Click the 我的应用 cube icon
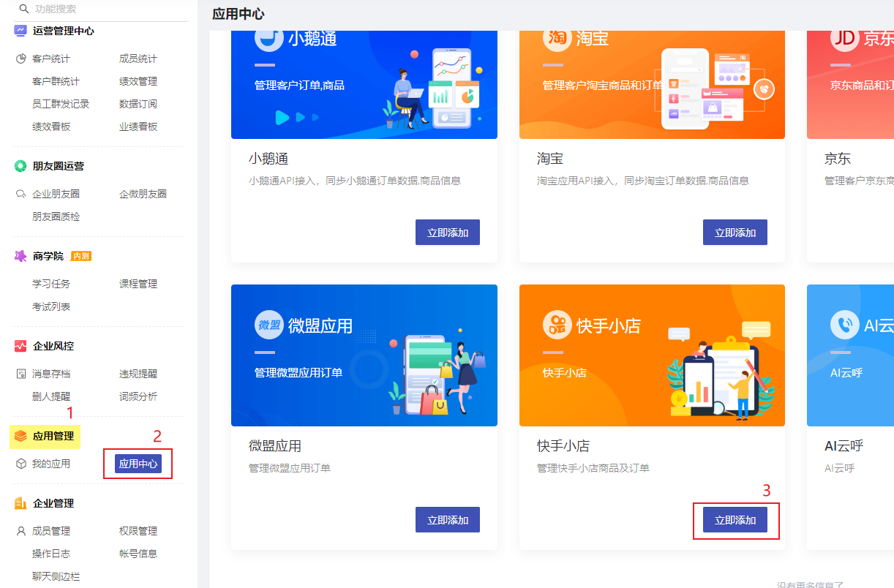The image size is (894, 588). (x=21, y=464)
